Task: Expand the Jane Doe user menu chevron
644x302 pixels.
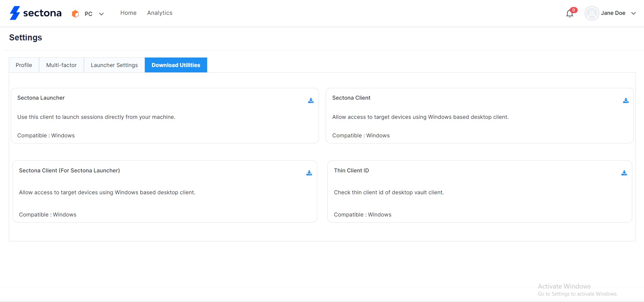Action: point(633,13)
